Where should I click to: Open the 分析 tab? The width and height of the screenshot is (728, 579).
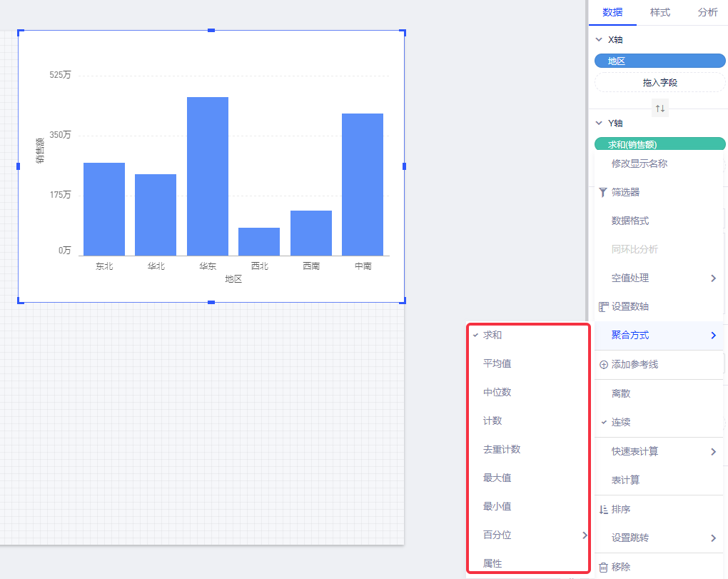pos(707,12)
